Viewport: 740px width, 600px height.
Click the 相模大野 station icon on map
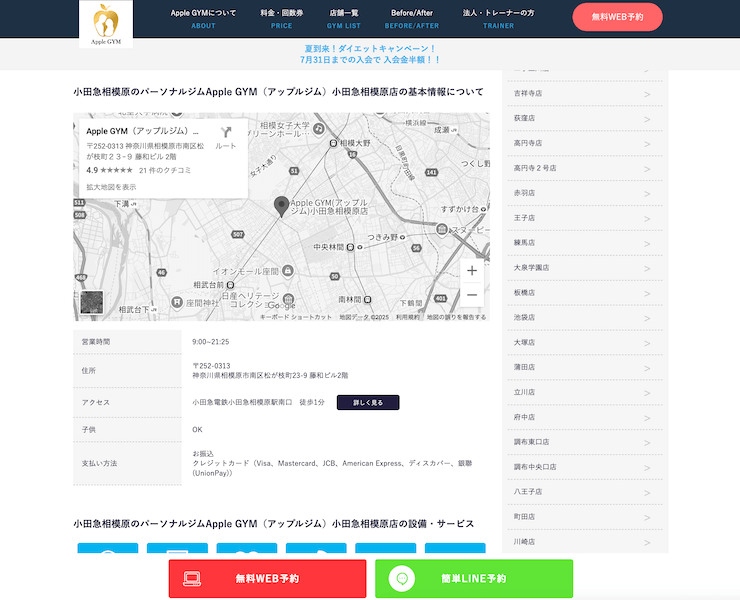coord(333,143)
